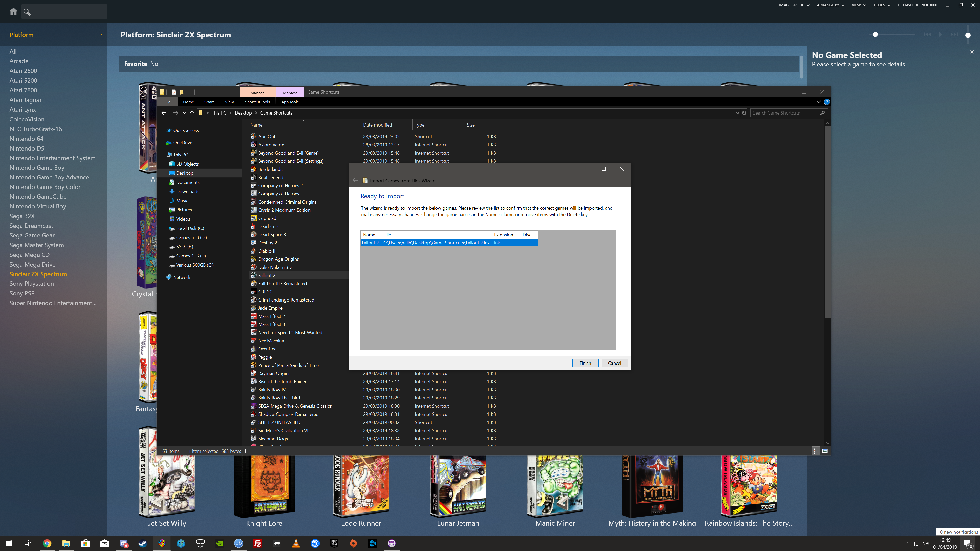This screenshot has height=551, width=980.
Task: Open the Share ribbon tab
Action: 209,102
